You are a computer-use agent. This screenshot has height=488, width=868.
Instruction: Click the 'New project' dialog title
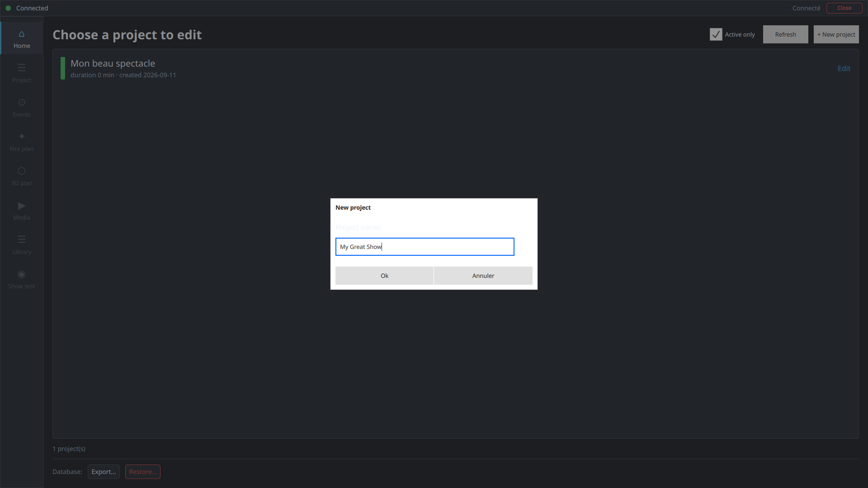pos(353,207)
